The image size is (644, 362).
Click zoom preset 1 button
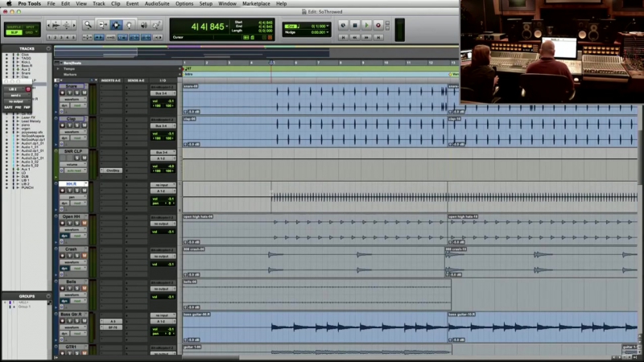point(49,37)
